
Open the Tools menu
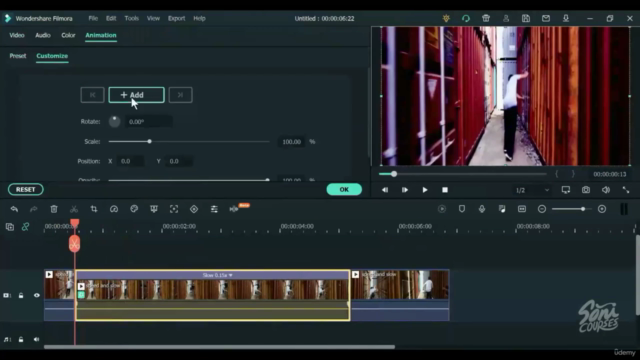pyautogui.click(x=131, y=18)
